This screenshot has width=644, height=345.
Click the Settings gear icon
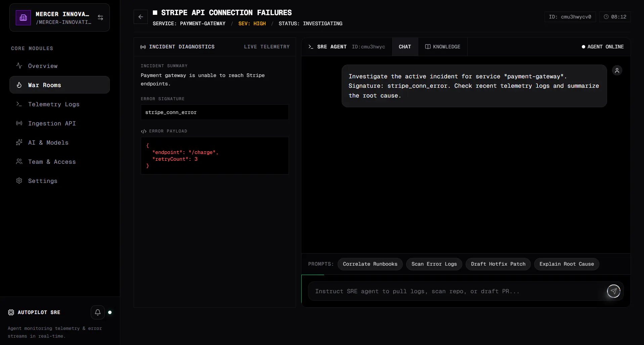pos(19,181)
